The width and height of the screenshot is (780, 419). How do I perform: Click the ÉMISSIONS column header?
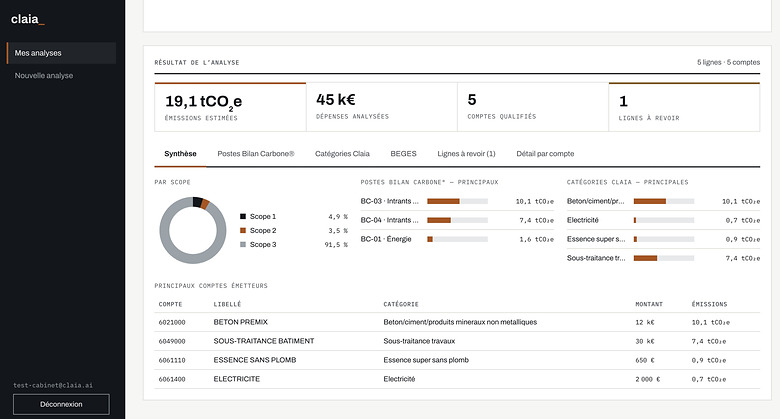click(x=709, y=304)
